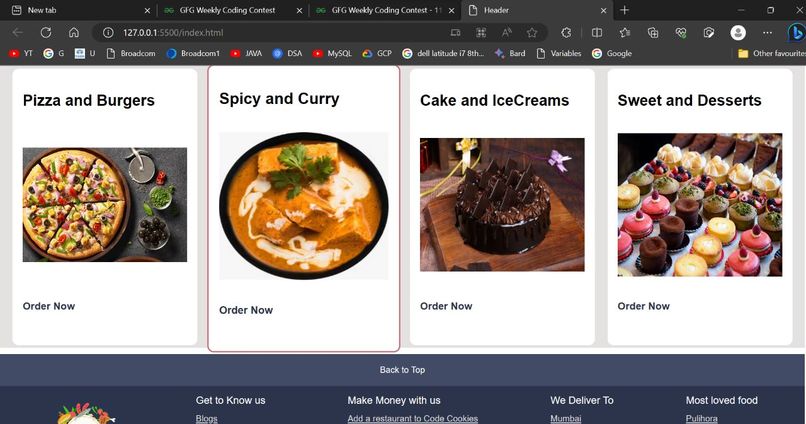Viewport: 806px width, 424px height.
Task: Click the Pizza and Burgers heading
Action: [x=88, y=100]
